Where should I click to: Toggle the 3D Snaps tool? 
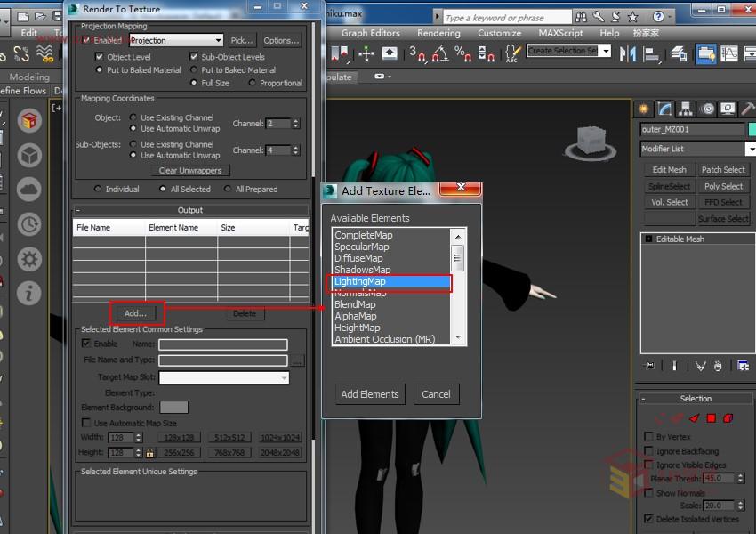(x=417, y=53)
